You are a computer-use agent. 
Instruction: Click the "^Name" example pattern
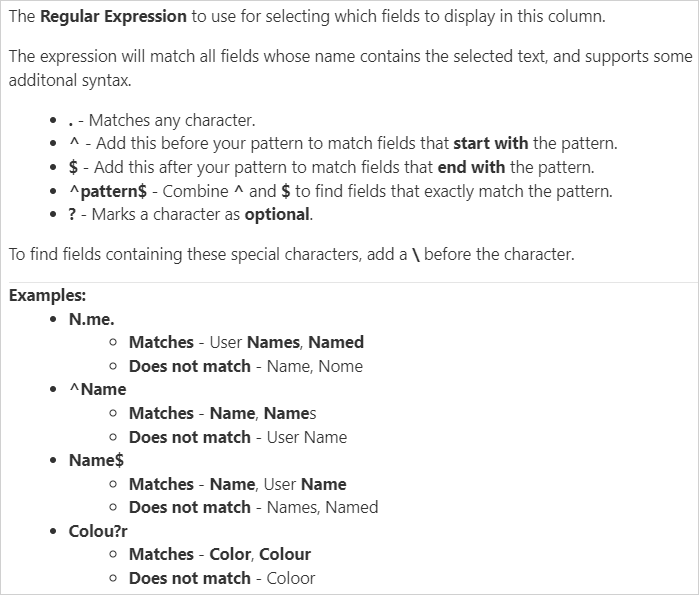(97, 389)
